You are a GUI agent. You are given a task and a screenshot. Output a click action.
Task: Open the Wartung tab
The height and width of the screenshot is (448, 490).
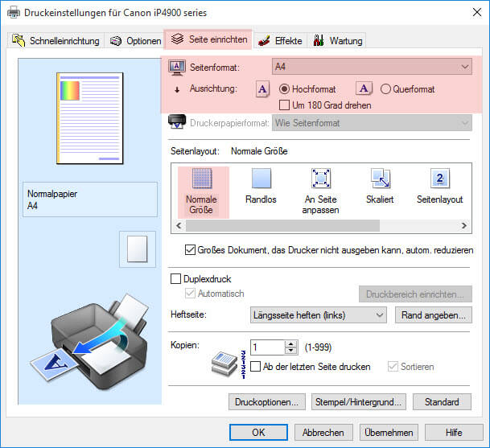point(337,40)
